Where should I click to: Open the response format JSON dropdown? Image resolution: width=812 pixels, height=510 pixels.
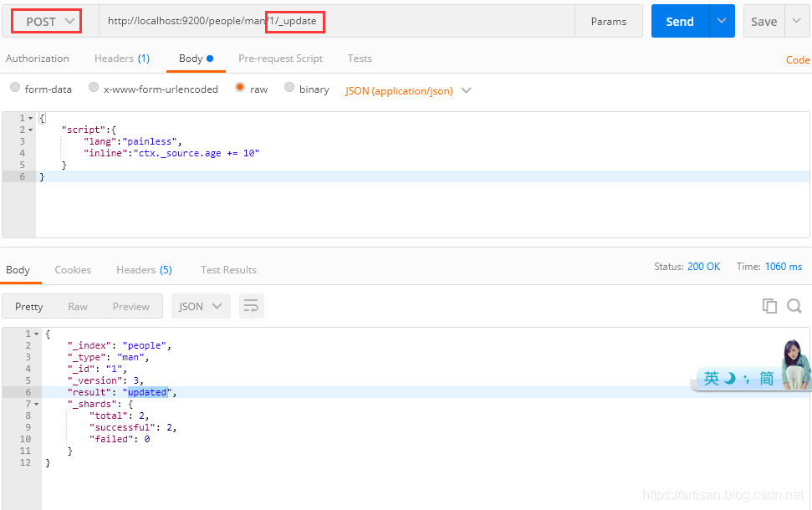201,306
